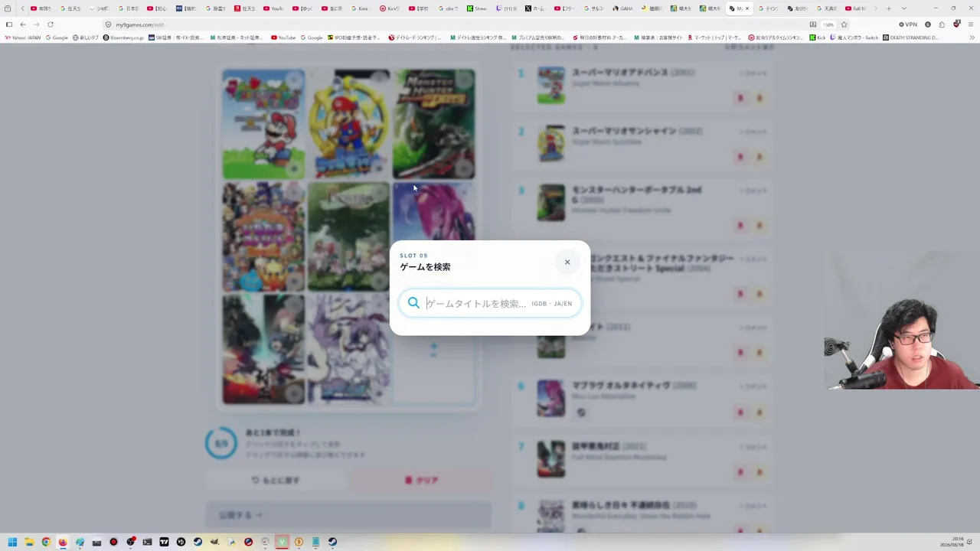Click the スーパーマリオサンシャイン list entry
Image resolution: width=980 pixels, height=551 pixels.
643,143
